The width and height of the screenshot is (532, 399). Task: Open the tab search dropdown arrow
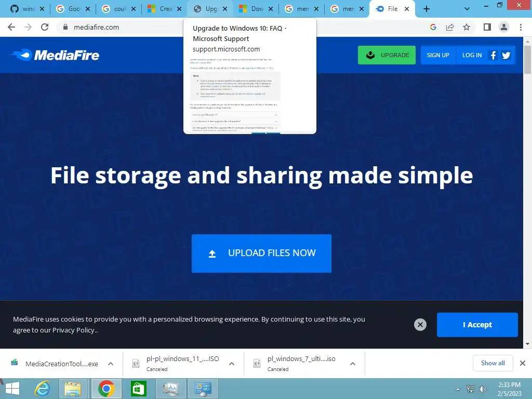tap(467, 9)
